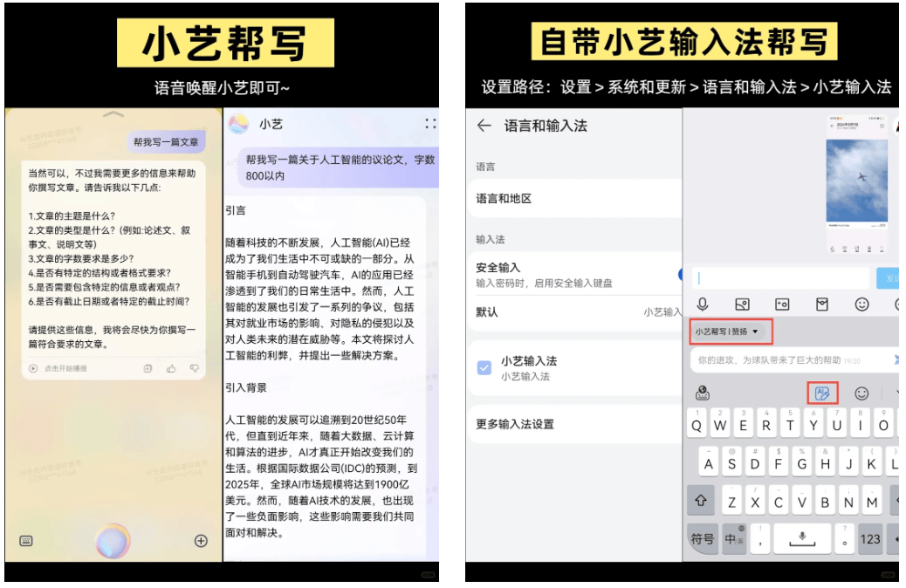
Task: Tap the E key
Action: pyautogui.click(x=743, y=425)
